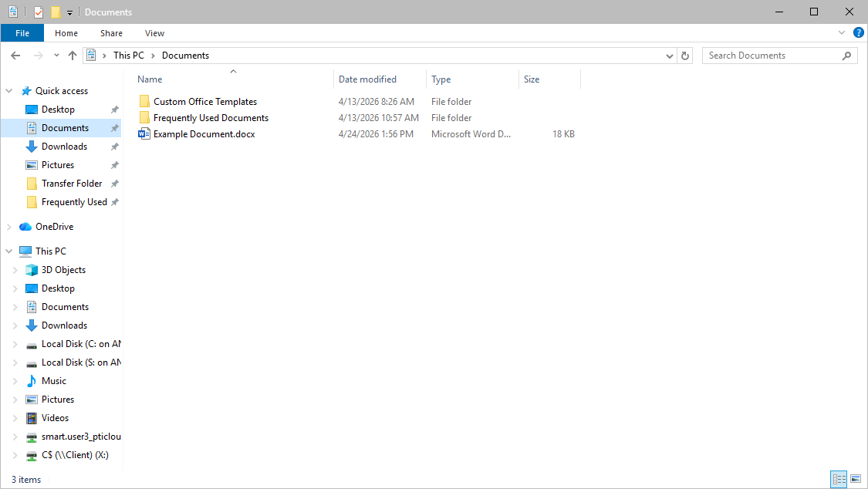Select the OneDrive cloud icon
Screen dimensions: 868x489
point(25,227)
